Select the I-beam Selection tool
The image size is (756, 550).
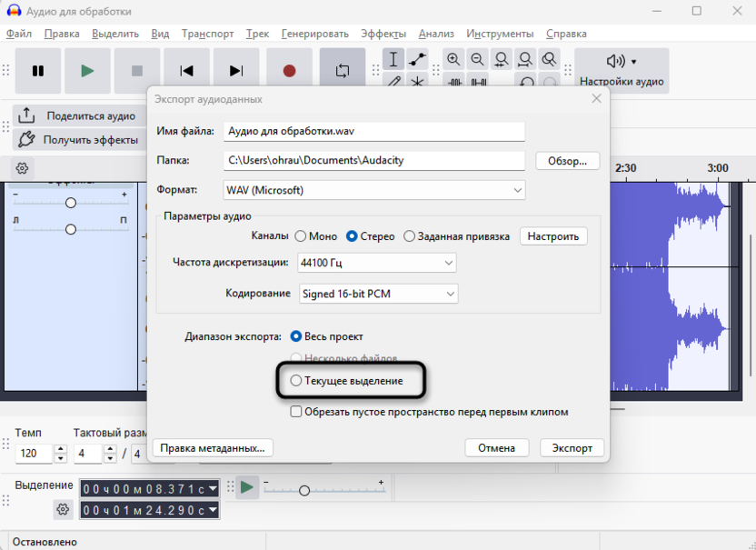pyautogui.click(x=393, y=60)
